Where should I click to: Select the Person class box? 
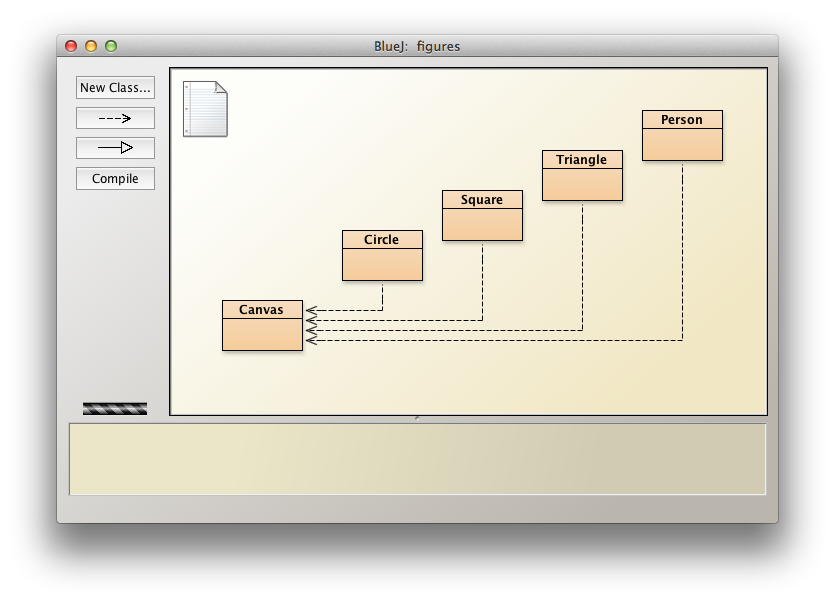(682, 144)
